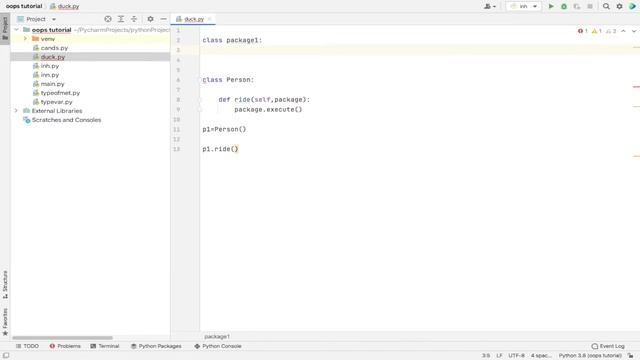Open inn.py file

coord(50,75)
